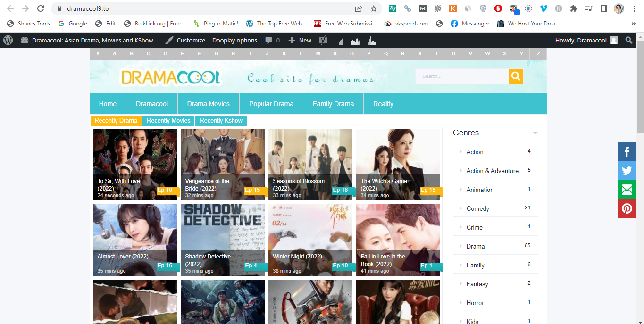Open Drama Movies menu item
This screenshot has width=644, height=324.
[208, 104]
